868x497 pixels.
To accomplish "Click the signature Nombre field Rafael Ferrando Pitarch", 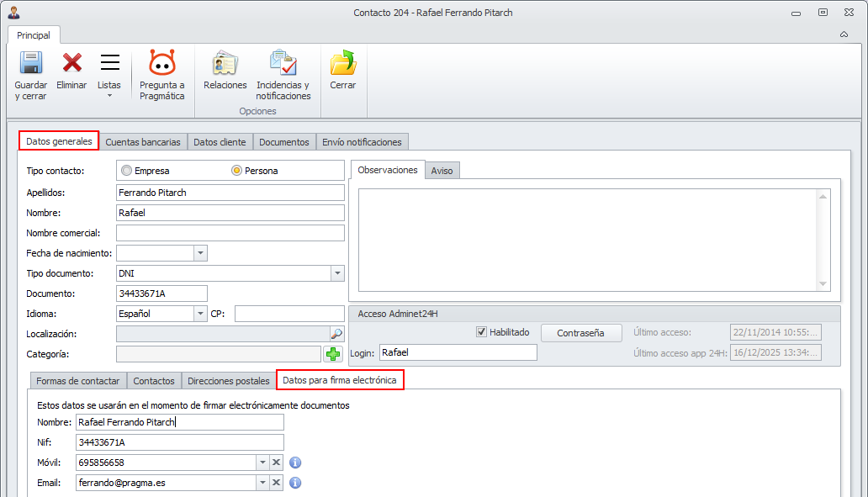I will click(x=180, y=422).
